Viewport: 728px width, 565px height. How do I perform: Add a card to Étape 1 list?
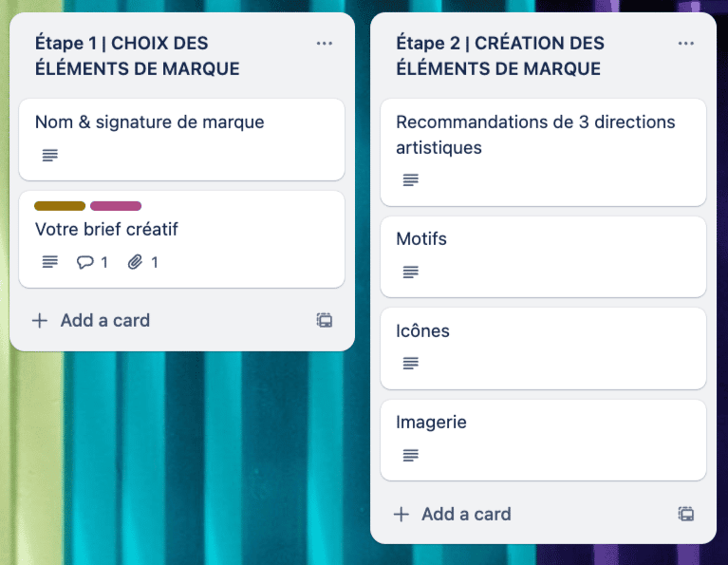tap(91, 321)
